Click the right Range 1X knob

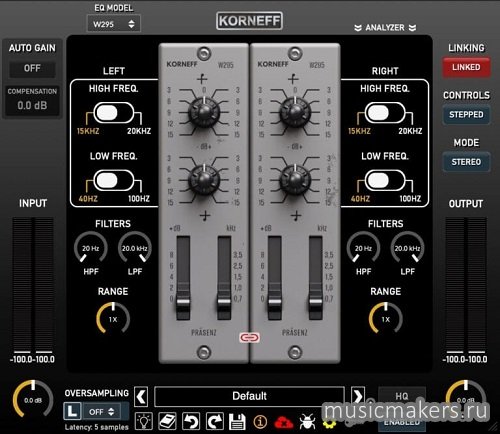point(386,319)
